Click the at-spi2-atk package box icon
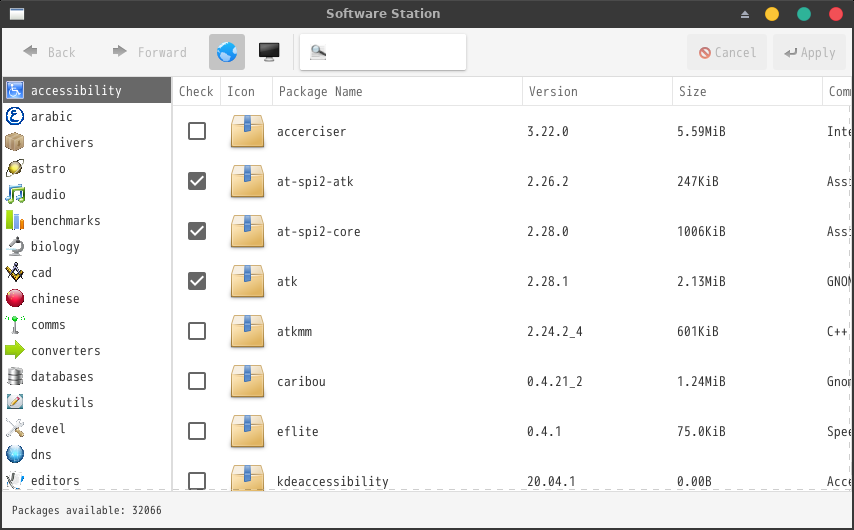Viewport: 854px width, 530px height. [247, 181]
